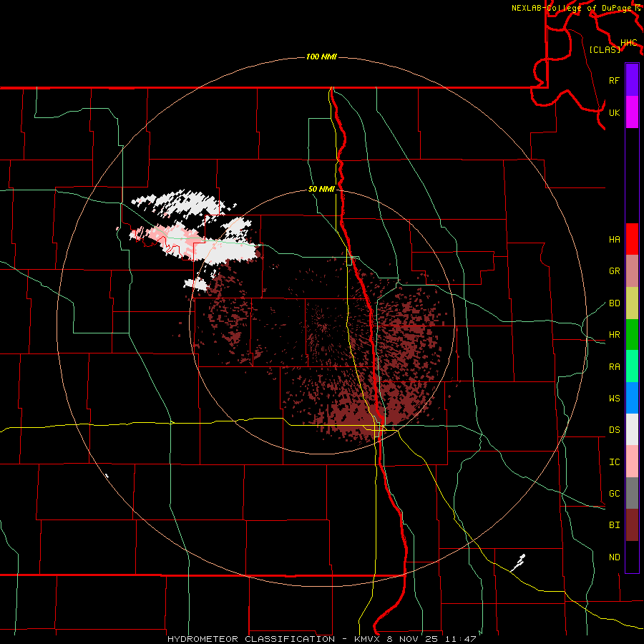Click the IC legend label

615,462
